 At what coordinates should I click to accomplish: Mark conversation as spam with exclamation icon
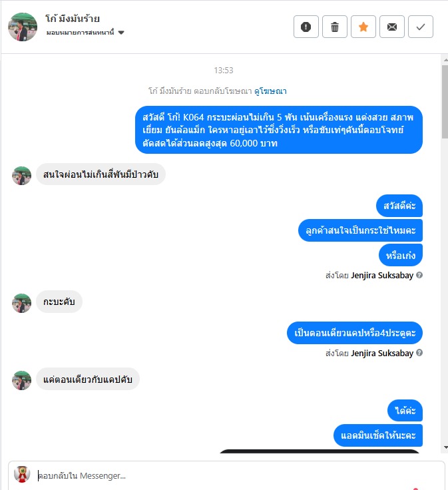306,27
